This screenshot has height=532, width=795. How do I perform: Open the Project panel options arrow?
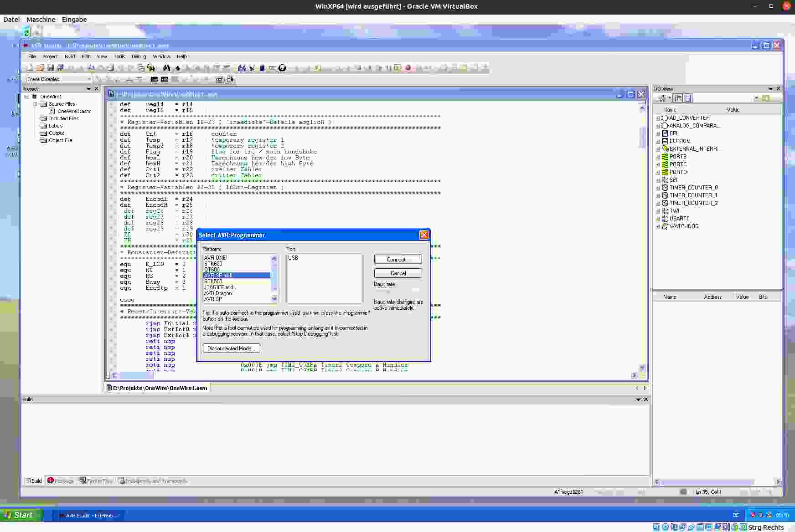click(88, 89)
